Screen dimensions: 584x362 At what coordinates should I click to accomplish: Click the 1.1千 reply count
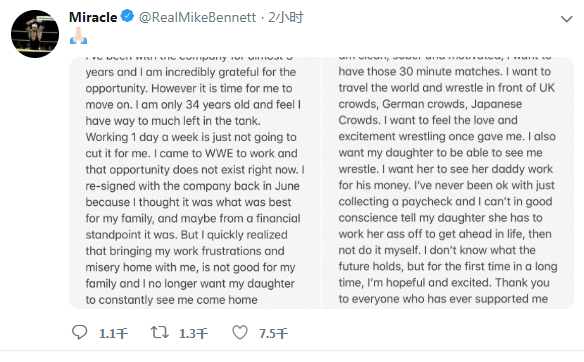click(x=113, y=333)
